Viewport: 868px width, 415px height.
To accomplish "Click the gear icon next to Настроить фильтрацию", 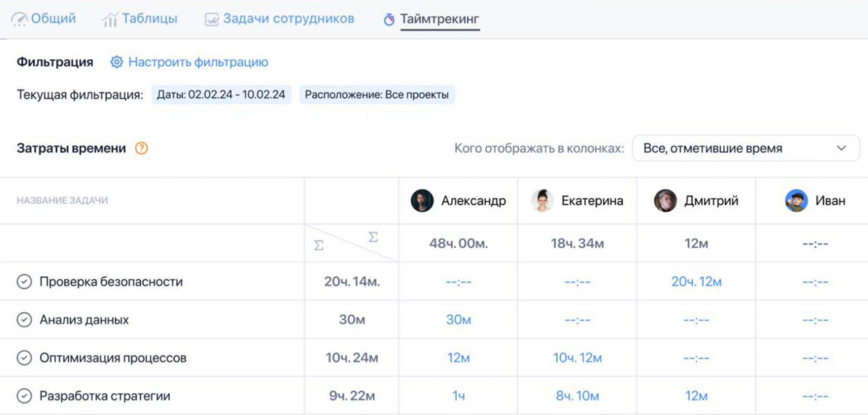I will tap(116, 62).
